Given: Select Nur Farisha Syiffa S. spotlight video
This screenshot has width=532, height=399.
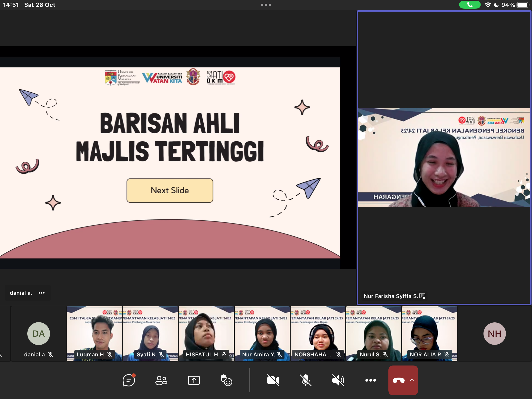Looking at the screenshot, I should pyautogui.click(x=444, y=158).
